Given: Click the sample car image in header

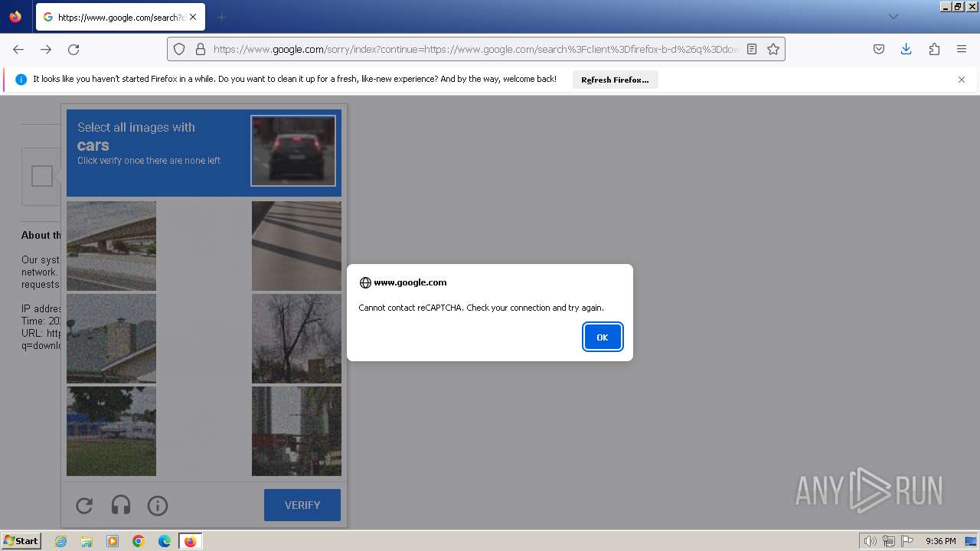Looking at the screenshot, I should click(293, 151).
